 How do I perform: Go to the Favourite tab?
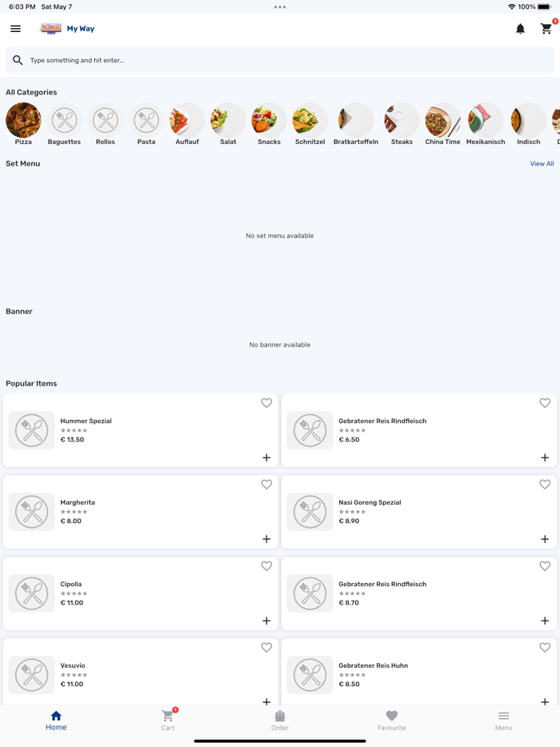click(391, 719)
